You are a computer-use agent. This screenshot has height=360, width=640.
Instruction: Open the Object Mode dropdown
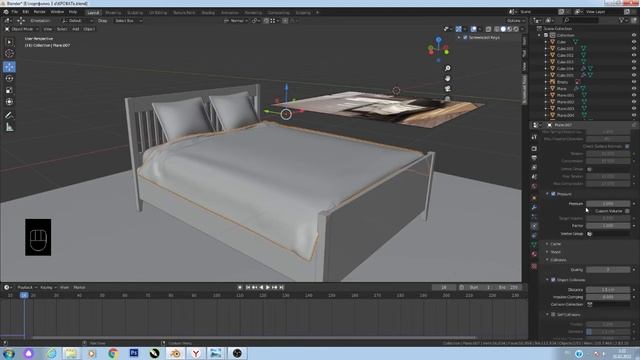pyautogui.click(x=21, y=29)
